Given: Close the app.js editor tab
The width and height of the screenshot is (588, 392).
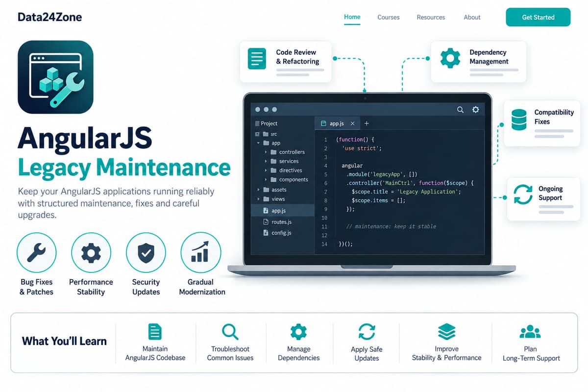Looking at the screenshot, I should [352, 123].
